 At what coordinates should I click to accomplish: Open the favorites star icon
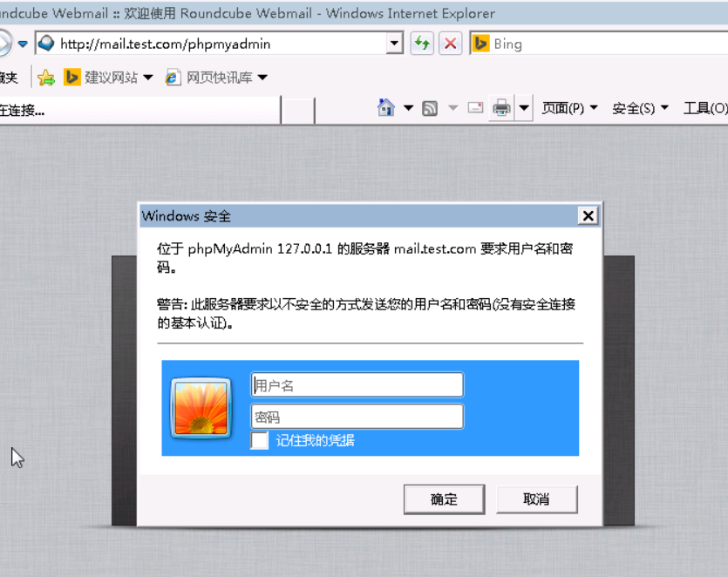46,78
